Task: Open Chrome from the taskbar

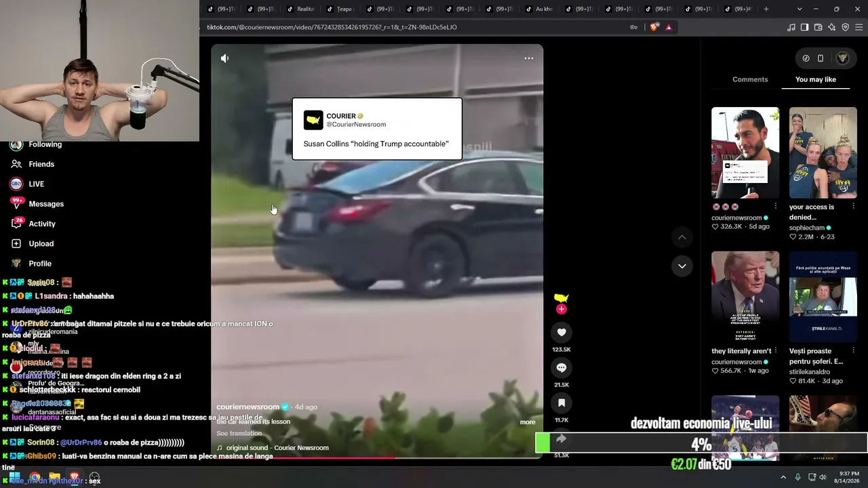Action: pyautogui.click(x=35, y=477)
